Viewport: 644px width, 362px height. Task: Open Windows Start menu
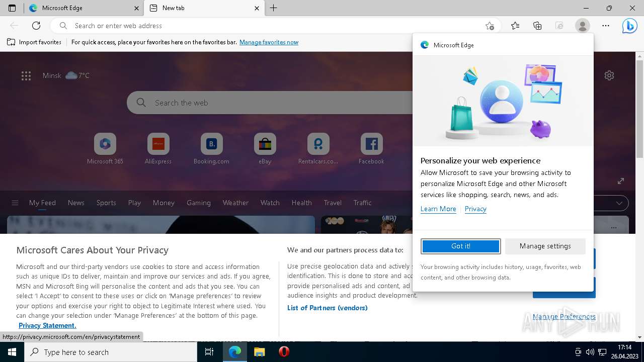tap(12, 352)
